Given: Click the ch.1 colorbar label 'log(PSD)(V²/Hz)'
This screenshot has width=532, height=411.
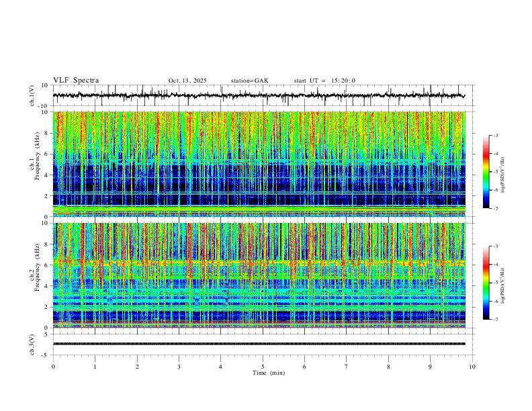Looking at the screenshot, I should (503, 175).
